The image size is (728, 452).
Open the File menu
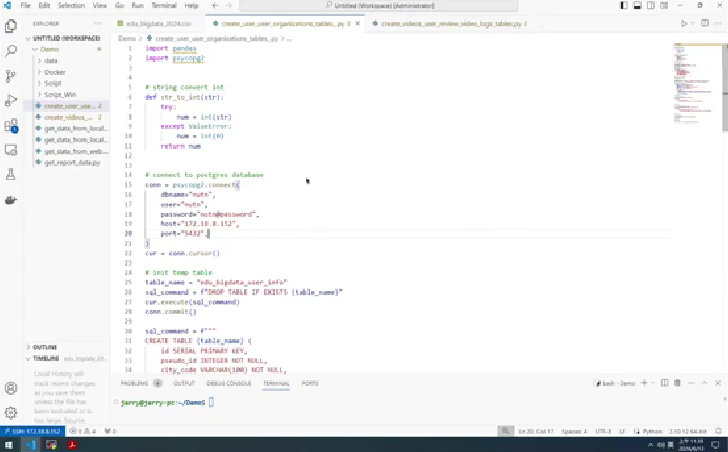[x=26, y=6]
